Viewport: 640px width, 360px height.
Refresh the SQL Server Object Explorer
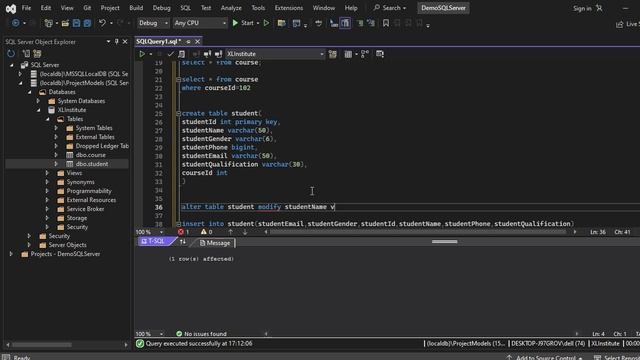(x=11, y=53)
